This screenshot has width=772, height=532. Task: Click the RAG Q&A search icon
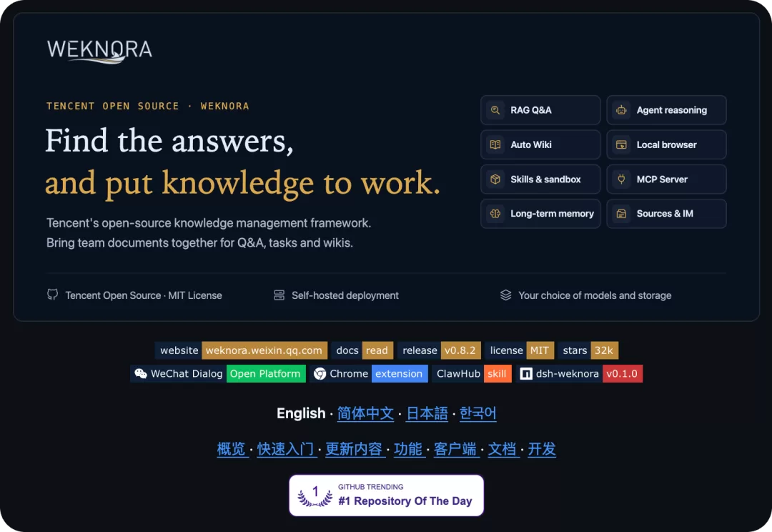[x=495, y=110]
